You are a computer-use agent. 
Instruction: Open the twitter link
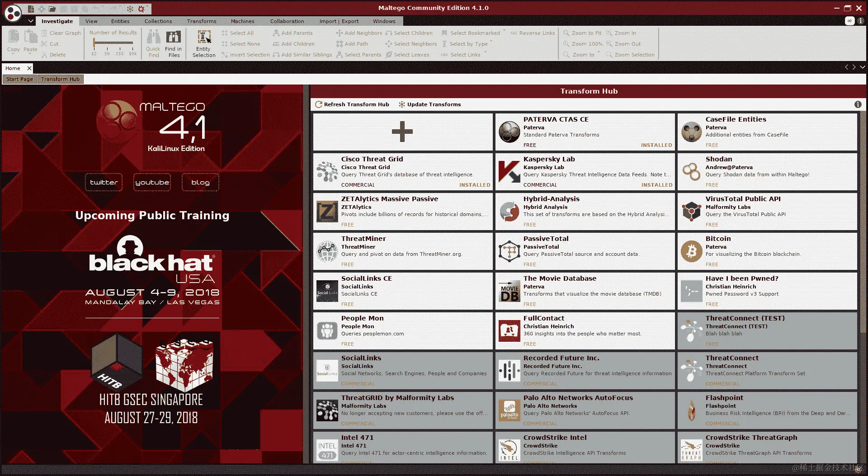104,182
